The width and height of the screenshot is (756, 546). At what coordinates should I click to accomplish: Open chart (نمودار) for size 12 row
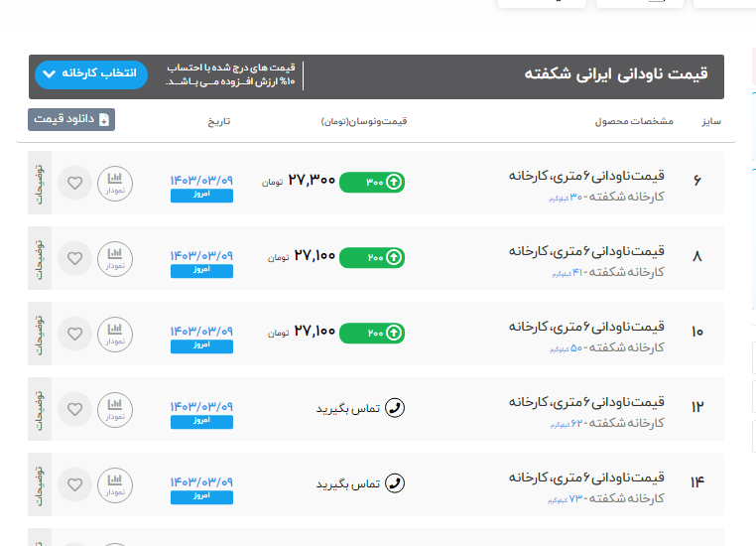click(x=115, y=408)
